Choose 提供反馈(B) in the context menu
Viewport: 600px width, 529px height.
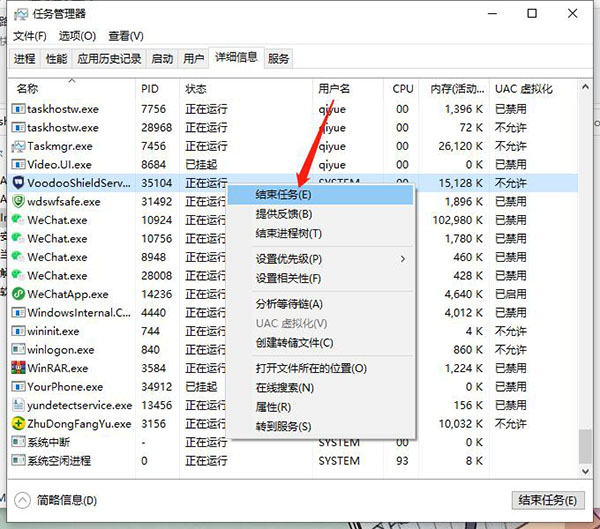[321, 214]
